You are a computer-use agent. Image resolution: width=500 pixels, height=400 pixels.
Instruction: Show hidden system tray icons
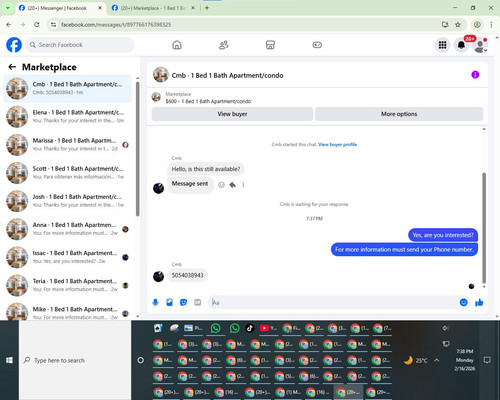tap(436, 360)
